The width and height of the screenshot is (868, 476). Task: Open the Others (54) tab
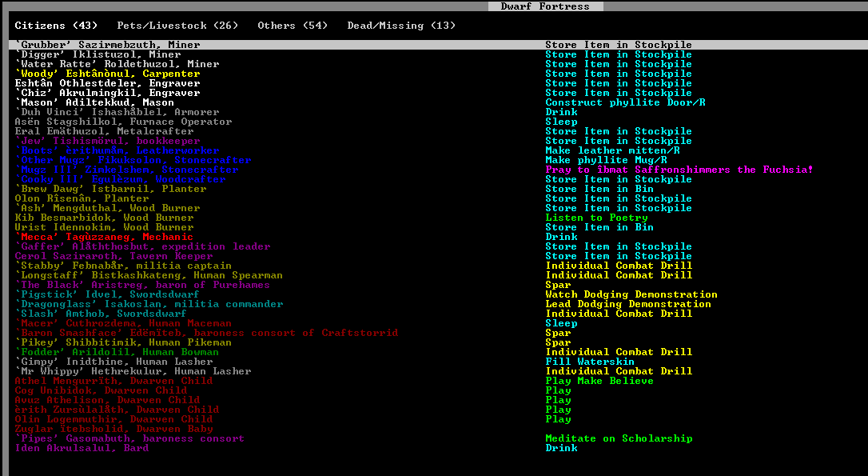coord(293,26)
